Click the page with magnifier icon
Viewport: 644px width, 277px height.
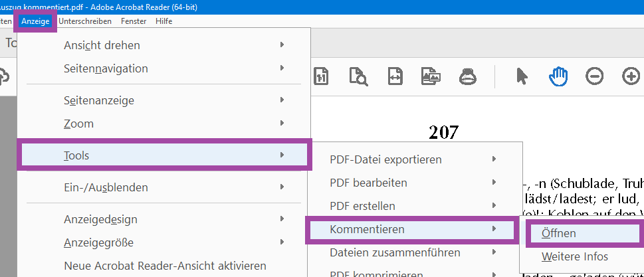pyautogui.click(x=359, y=76)
